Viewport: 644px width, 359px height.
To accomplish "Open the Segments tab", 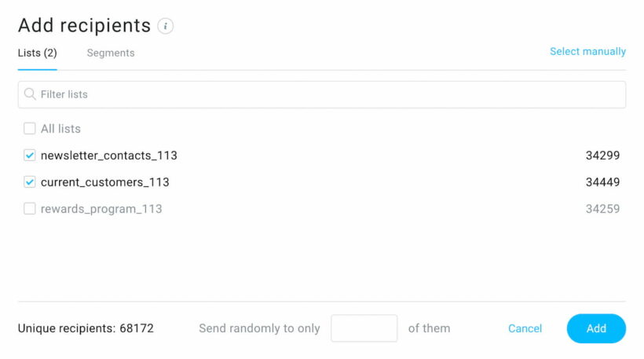I will (111, 53).
